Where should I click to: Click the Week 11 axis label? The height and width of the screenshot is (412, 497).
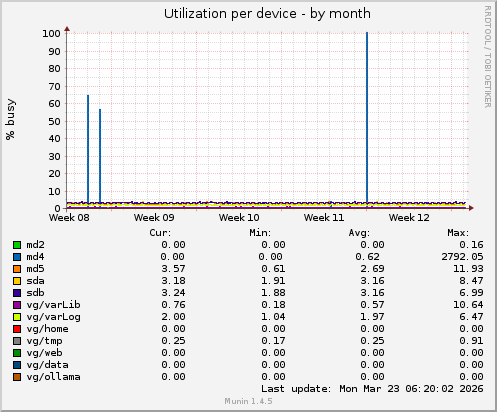pos(324,218)
